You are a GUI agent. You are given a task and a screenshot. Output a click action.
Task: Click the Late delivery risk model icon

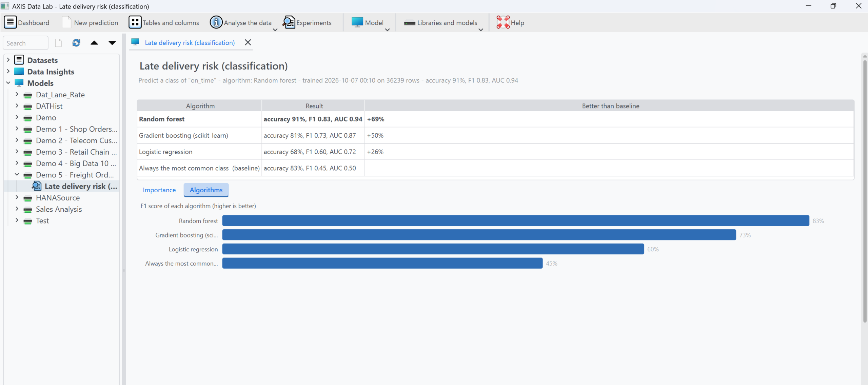37,186
